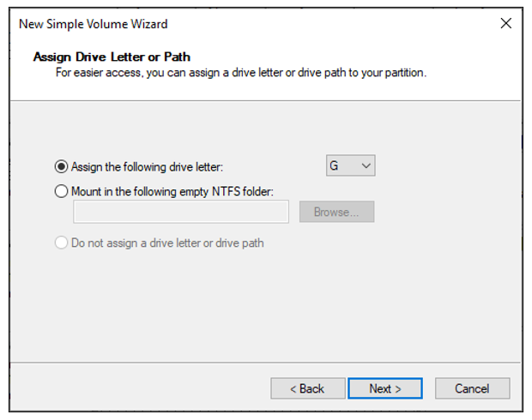Click the < symbol on the Back button
This screenshot has width=532, height=420.
(x=293, y=389)
